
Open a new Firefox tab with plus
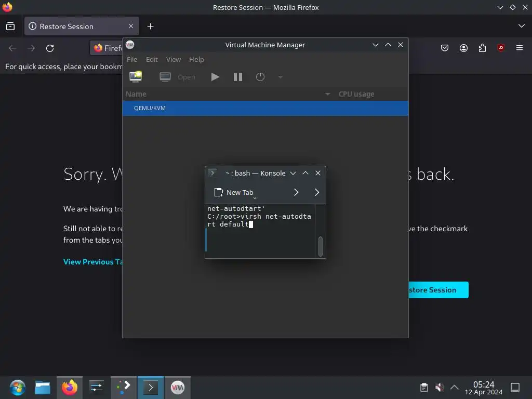(x=150, y=26)
